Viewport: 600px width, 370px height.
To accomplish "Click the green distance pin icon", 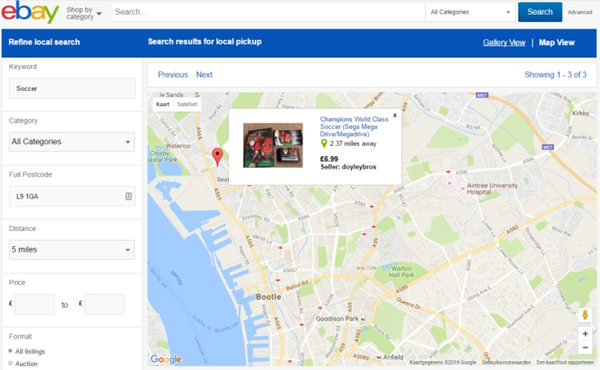I will [x=324, y=143].
